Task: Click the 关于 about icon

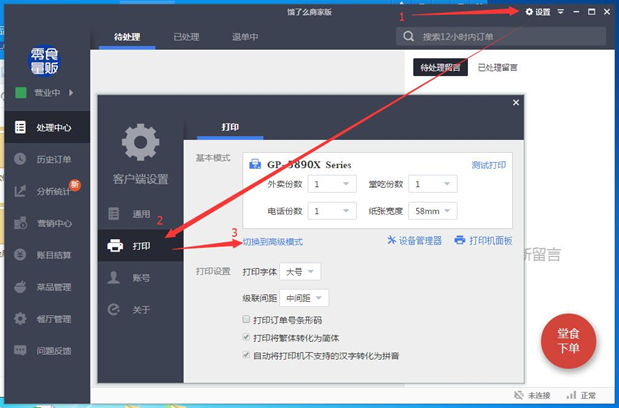Action: point(114,309)
